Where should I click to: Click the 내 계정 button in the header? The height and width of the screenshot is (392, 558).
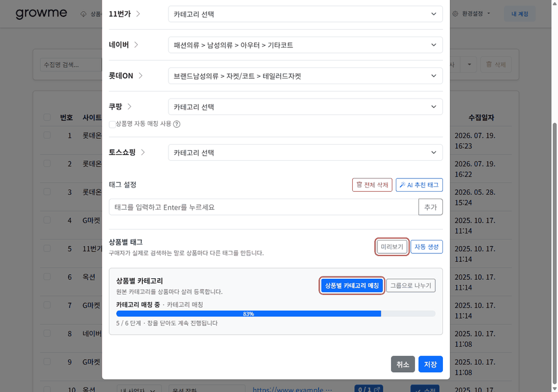point(520,14)
